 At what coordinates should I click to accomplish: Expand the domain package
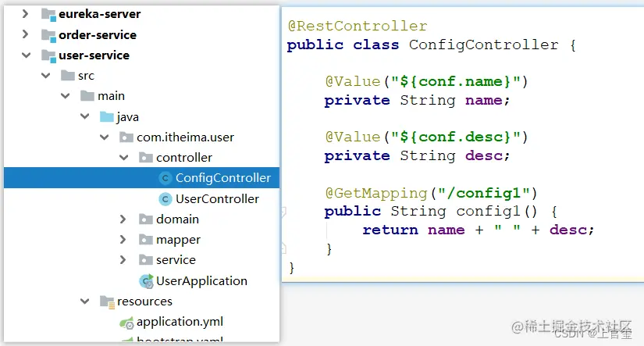coord(123,219)
